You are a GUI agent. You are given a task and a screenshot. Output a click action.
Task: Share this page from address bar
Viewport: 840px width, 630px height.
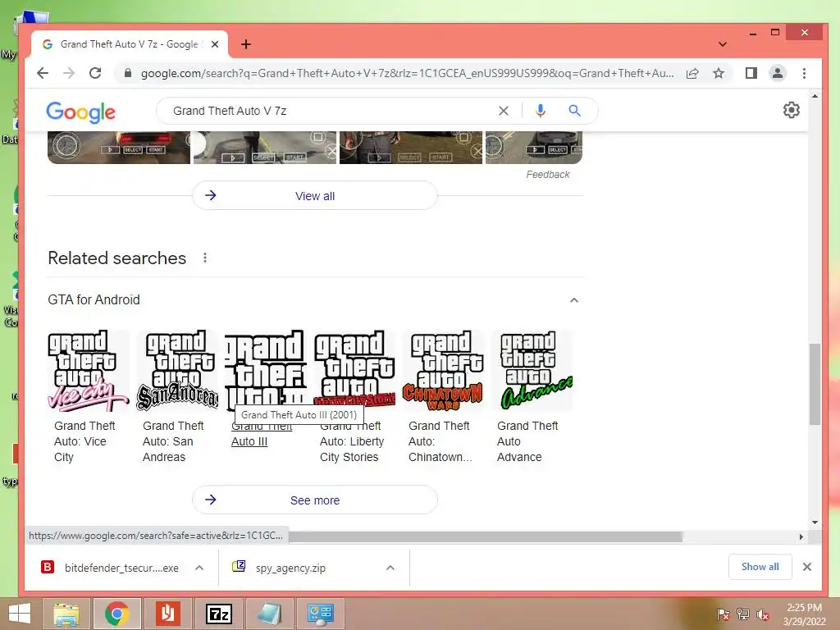click(x=692, y=73)
